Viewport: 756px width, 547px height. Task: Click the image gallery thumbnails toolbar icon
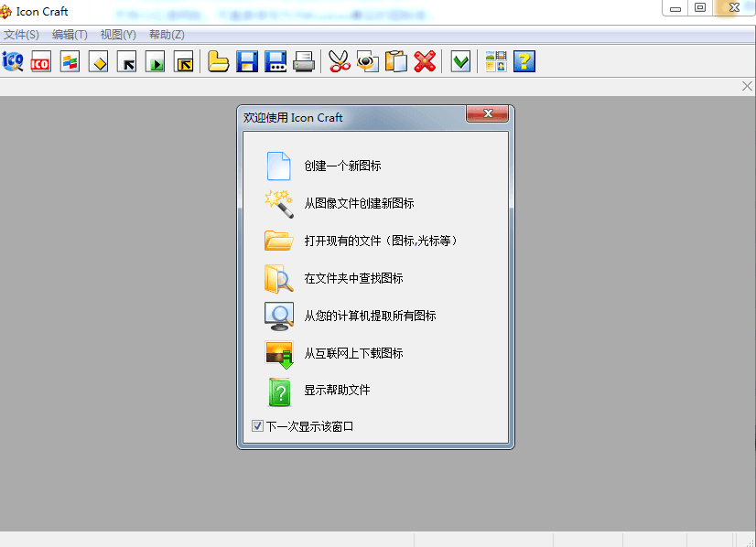(x=496, y=61)
